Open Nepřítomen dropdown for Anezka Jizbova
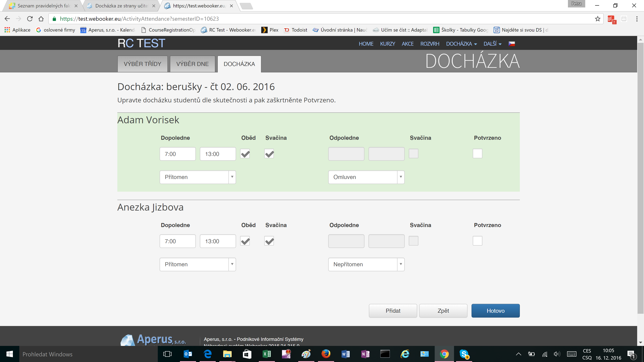Viewport: 644px width, 362px height. [366, 264]
